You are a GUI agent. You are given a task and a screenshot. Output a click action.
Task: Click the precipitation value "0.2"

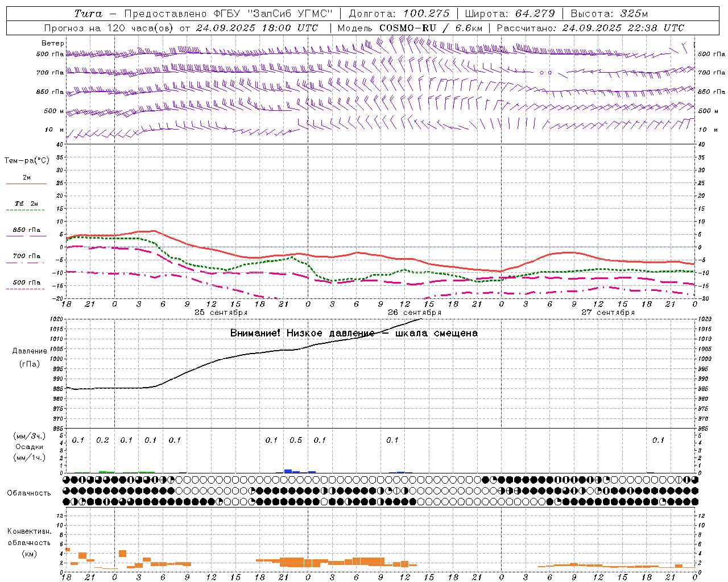click(x=102, y=440)
